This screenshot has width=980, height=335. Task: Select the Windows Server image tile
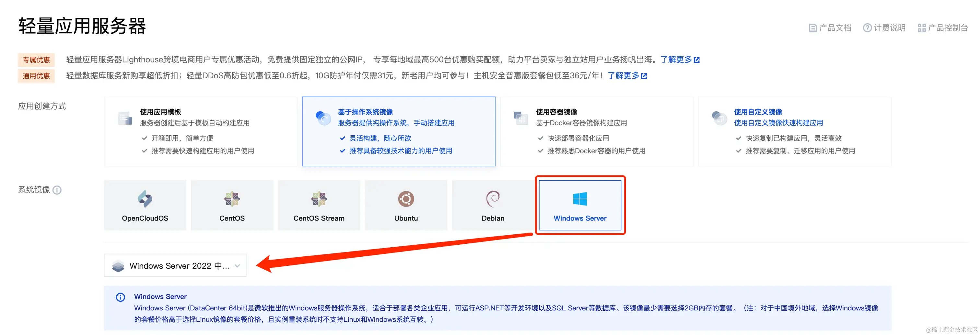click(580, 205)
